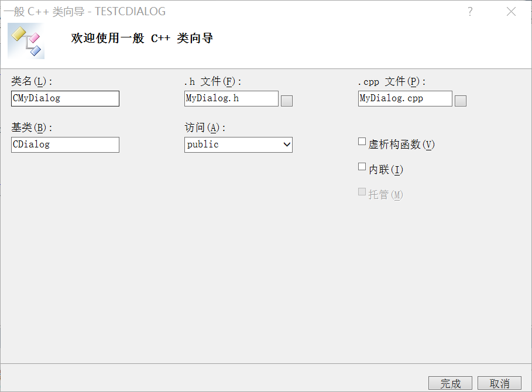Click the public text in access combo box
This screenshot has height=392, width=532.
pyautogui.click(x=203, y=145)
